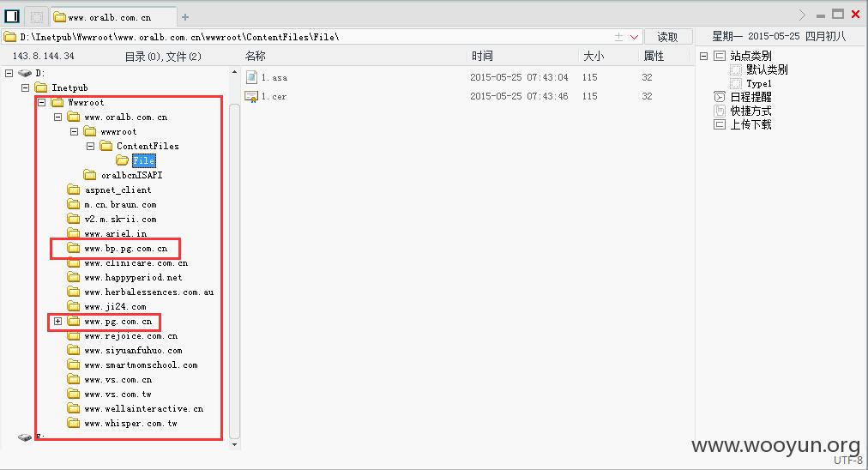Select the www.rejoice.com.cn folder
This screenshot has height=470, width=868.
(130, 336)
